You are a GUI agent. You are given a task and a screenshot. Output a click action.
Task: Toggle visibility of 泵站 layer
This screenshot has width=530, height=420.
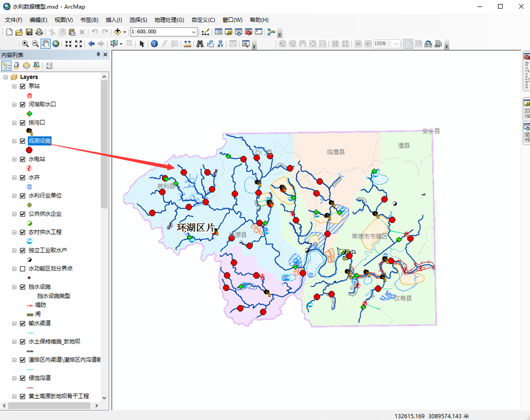22,86
